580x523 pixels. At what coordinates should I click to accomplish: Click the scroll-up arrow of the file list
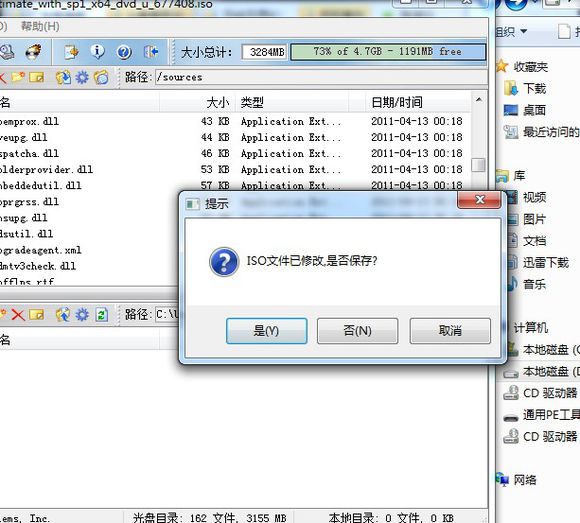[479, 99]
